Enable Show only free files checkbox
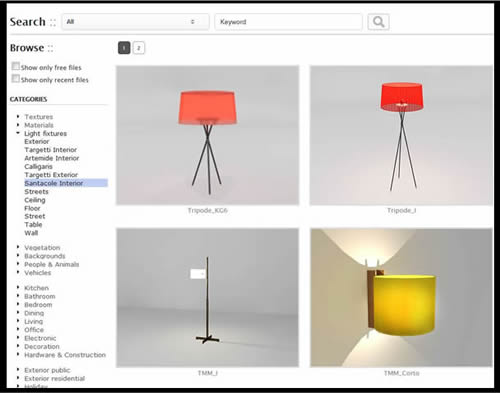 point(15,66)
